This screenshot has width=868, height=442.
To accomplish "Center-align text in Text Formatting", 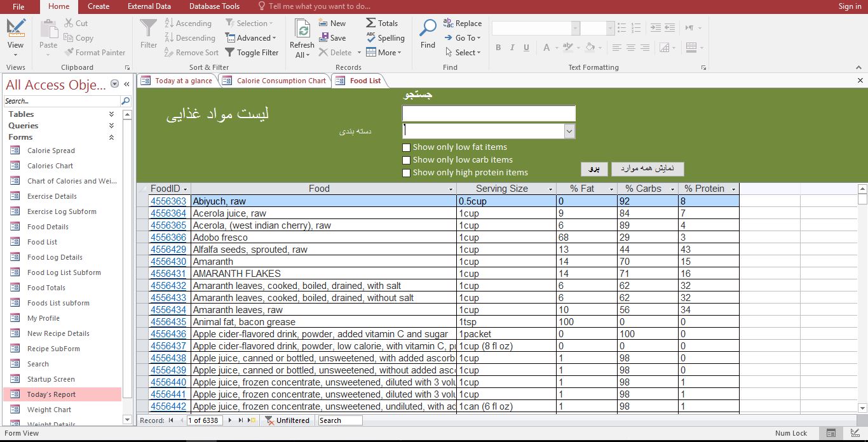I will tap(630, 48).
